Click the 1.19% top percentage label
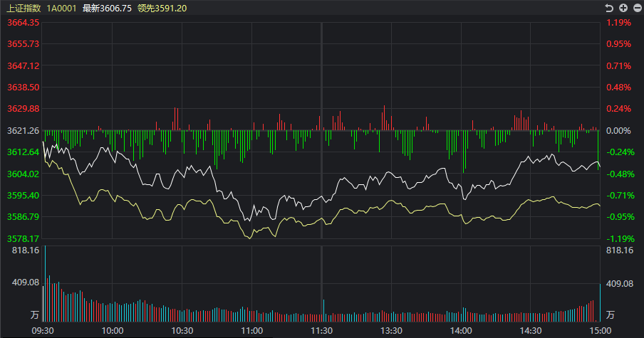The width and height of the screenshot is (644, 338). pos(618,23)
